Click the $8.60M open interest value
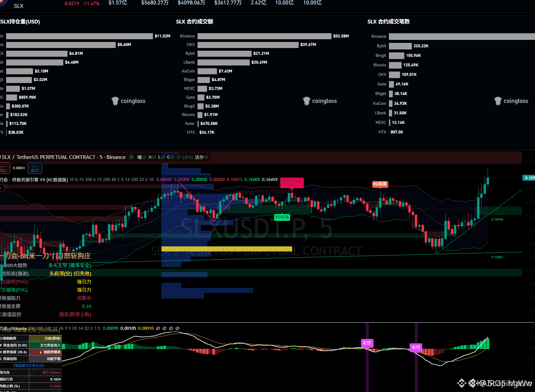 click(124, 45)
